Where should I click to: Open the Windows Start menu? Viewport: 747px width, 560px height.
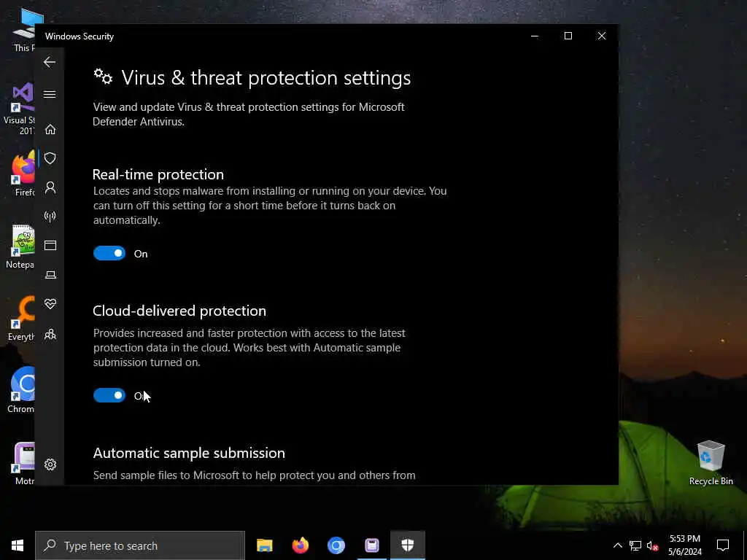pyautogui.click(x=18, y=545)
